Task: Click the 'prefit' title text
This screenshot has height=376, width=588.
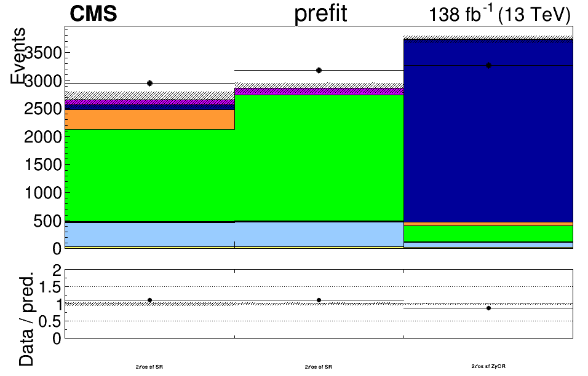Action: pos(320,14)
